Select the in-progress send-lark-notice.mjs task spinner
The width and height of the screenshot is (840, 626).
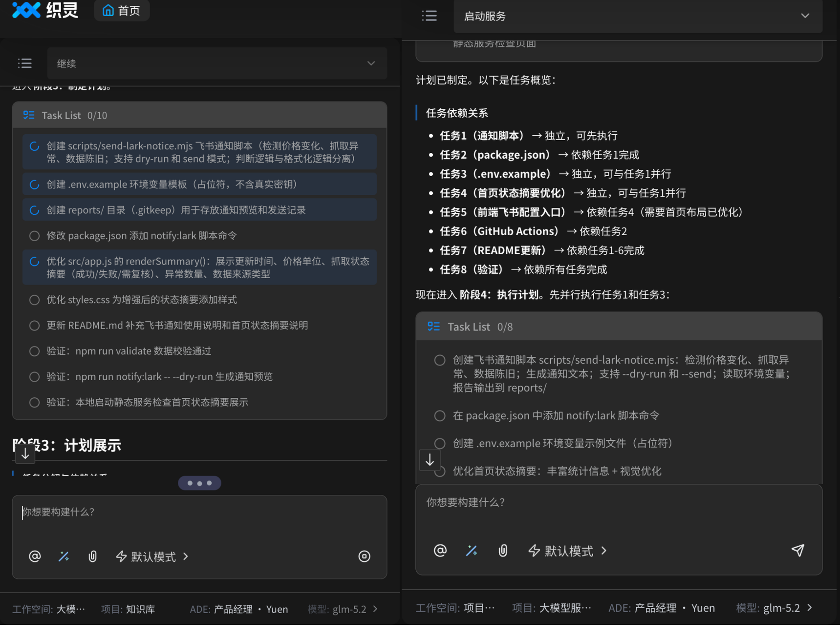(35, 146)
